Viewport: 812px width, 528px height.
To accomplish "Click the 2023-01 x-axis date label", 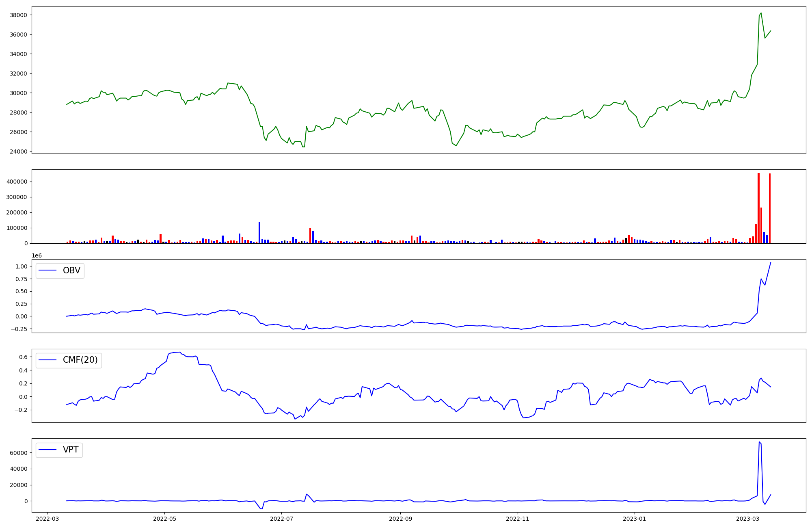I will 634,518.
